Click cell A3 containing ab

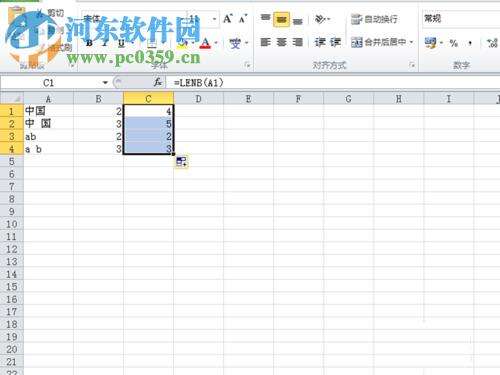click(x=49, y=136)
